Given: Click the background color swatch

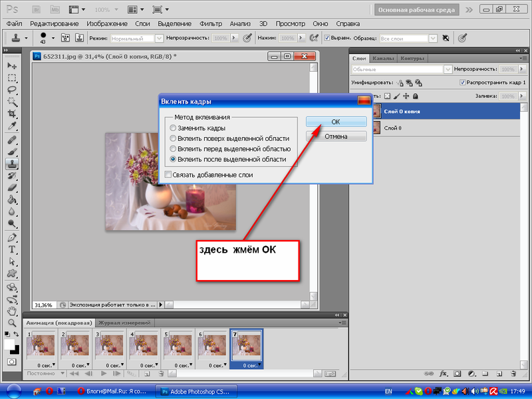Looking at the screenshot, I should [x=17, y=351].
